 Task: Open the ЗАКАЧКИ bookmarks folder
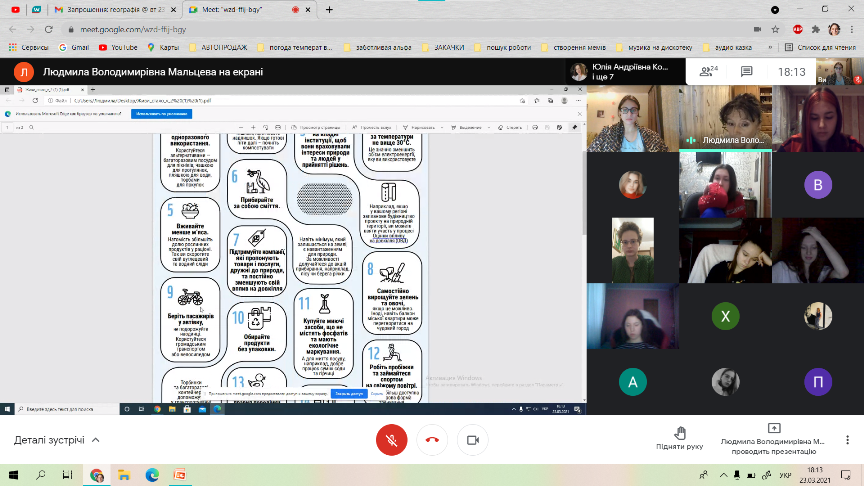pyautogui.click(x=443, y=47)
